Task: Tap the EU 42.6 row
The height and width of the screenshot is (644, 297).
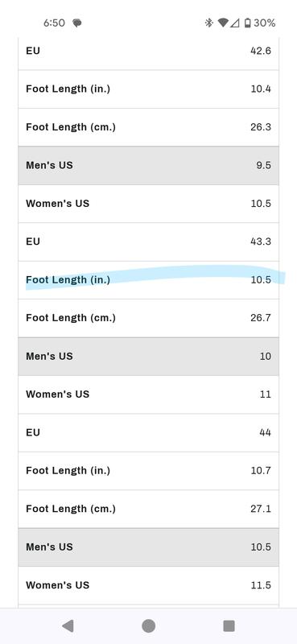Action: point(148,52)
